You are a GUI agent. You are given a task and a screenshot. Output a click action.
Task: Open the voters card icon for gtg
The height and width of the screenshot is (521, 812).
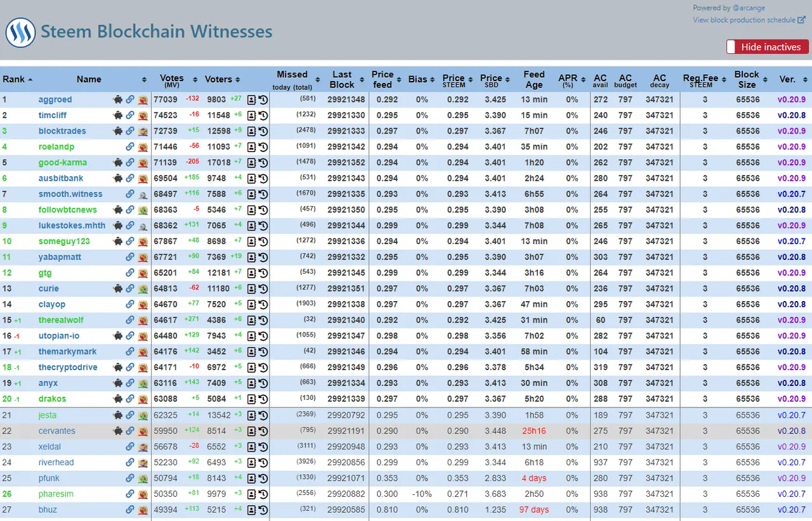coord(251,273)
